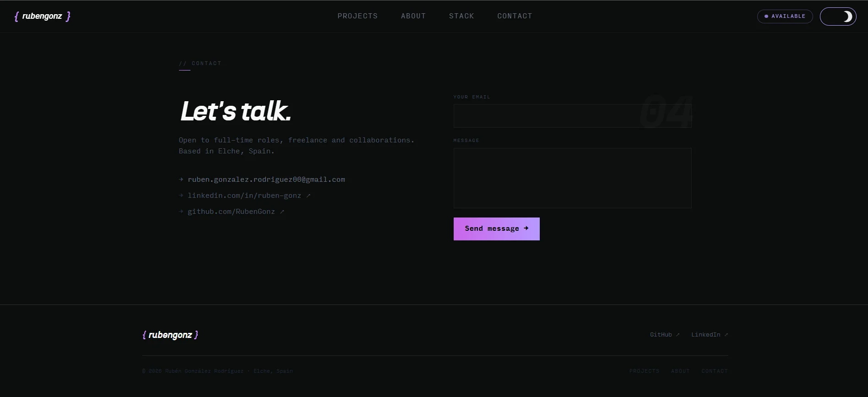This screenshot has width=868, height=397.
Task: Open the footer GitHub link
Action: coord(665,335)
